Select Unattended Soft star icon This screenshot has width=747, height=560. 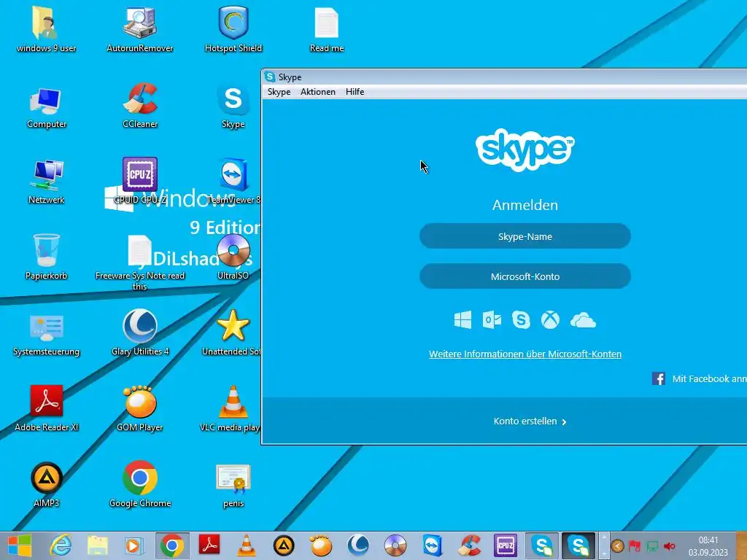click(x=233, y=333)
